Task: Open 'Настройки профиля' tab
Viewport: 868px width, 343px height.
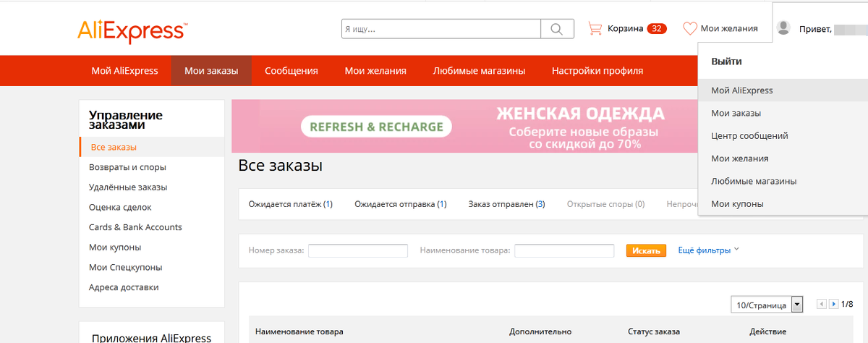Action: (x=597, y=71)
